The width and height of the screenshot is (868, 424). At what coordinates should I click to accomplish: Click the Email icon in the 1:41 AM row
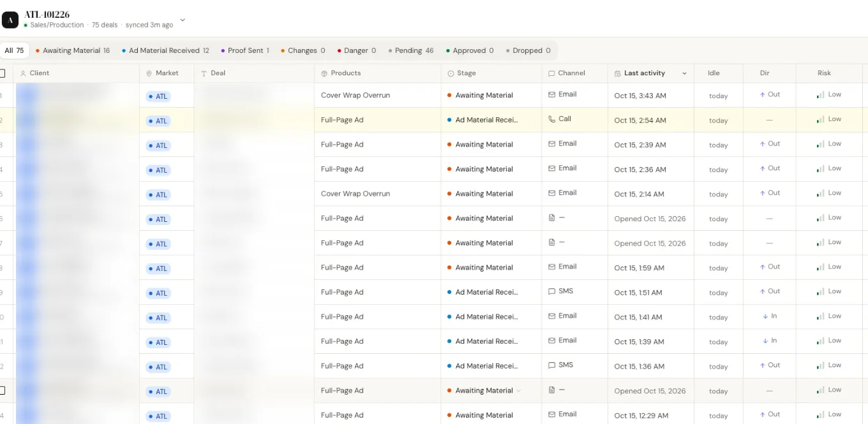tap(551, 316)
